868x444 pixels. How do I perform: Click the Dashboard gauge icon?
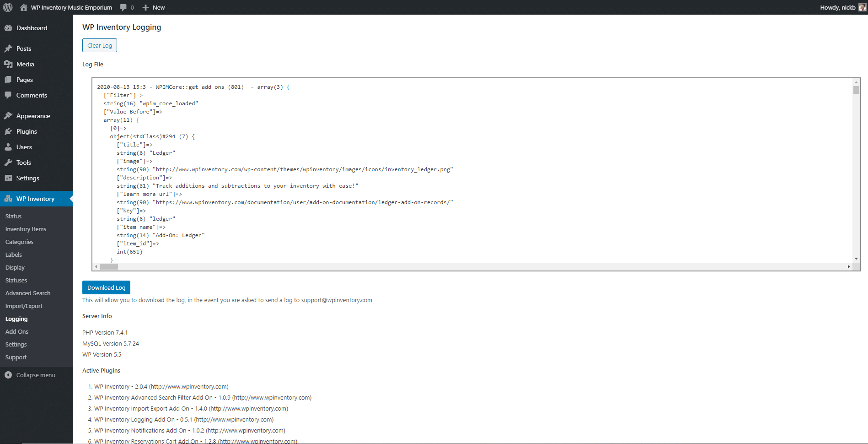[x=8, y=28]
